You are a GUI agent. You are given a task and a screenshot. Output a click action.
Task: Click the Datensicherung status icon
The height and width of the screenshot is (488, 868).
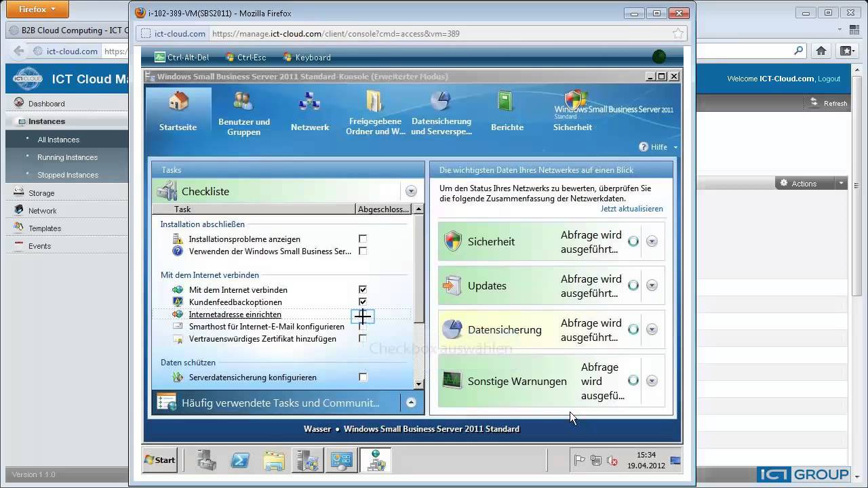coord(452,329)
